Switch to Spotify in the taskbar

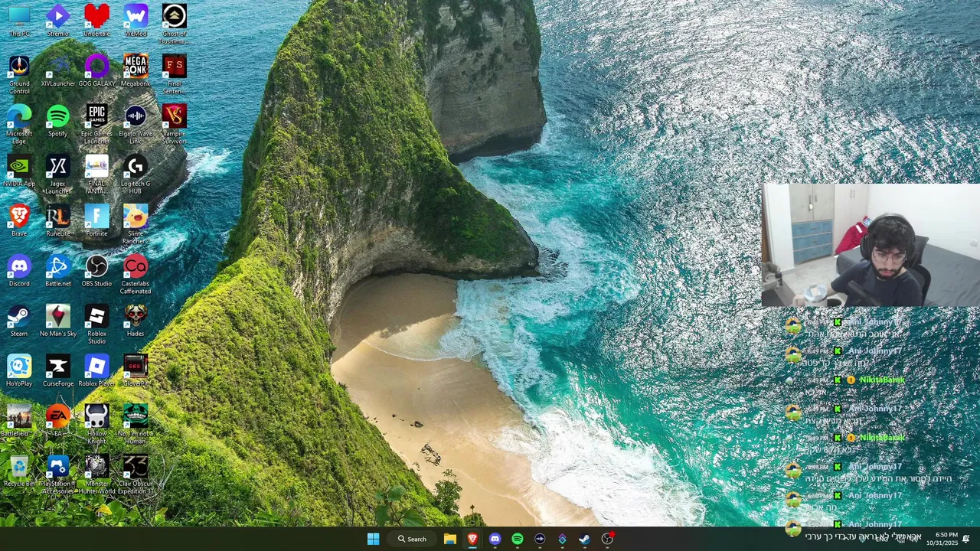(518, 539)
